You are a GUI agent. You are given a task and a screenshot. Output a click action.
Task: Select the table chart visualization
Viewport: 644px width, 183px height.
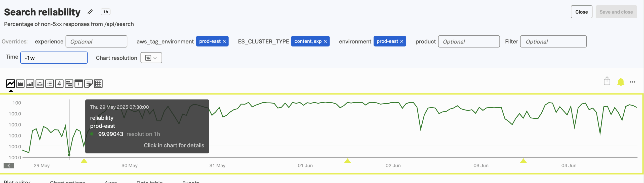point(98,83)
